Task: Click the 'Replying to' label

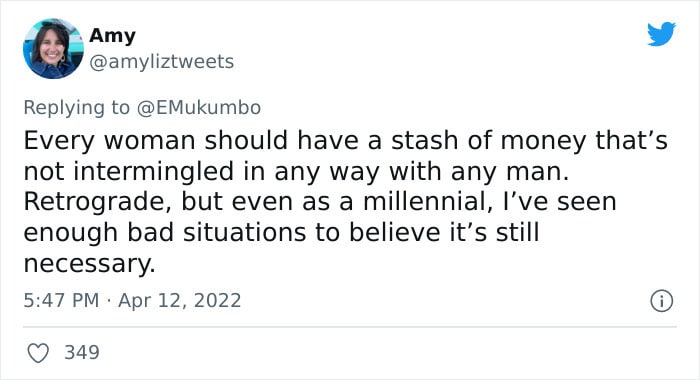Action: (x=76, y=108)
